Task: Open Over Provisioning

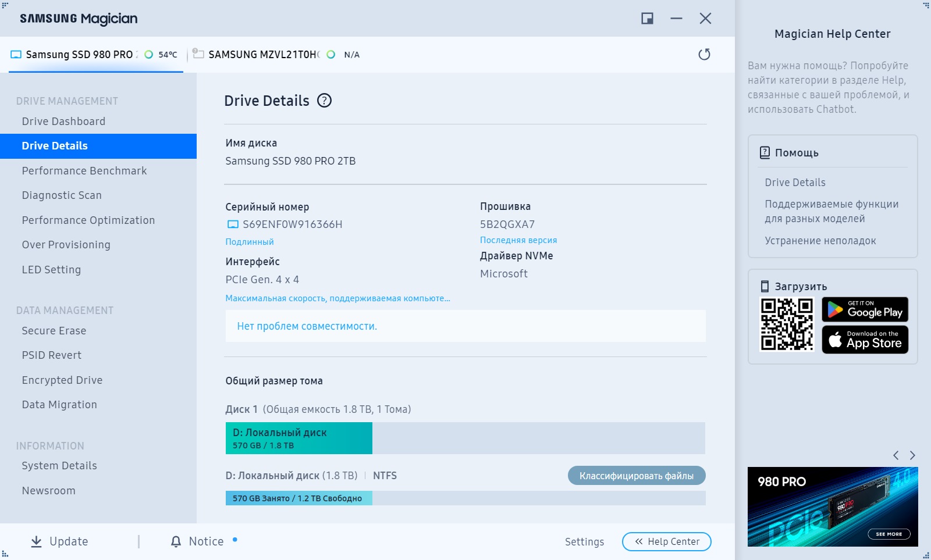Action: point(66,245)
